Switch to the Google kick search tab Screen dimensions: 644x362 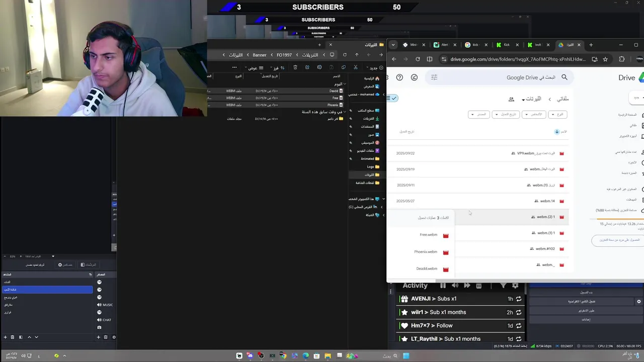click(475, 45)
